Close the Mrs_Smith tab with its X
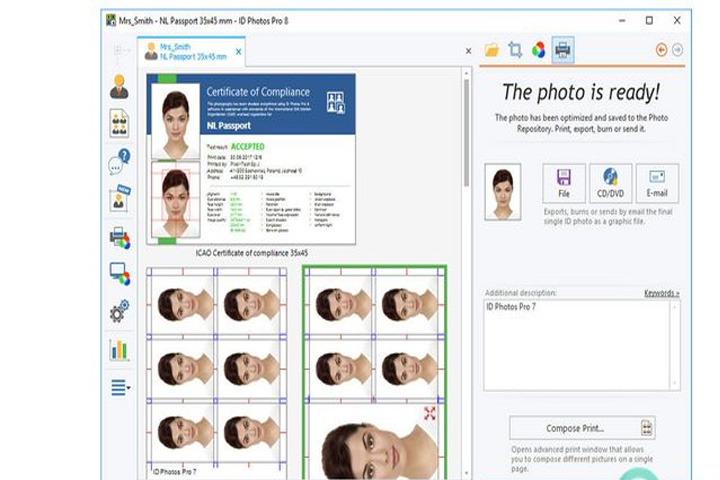 tap(238, 52)
